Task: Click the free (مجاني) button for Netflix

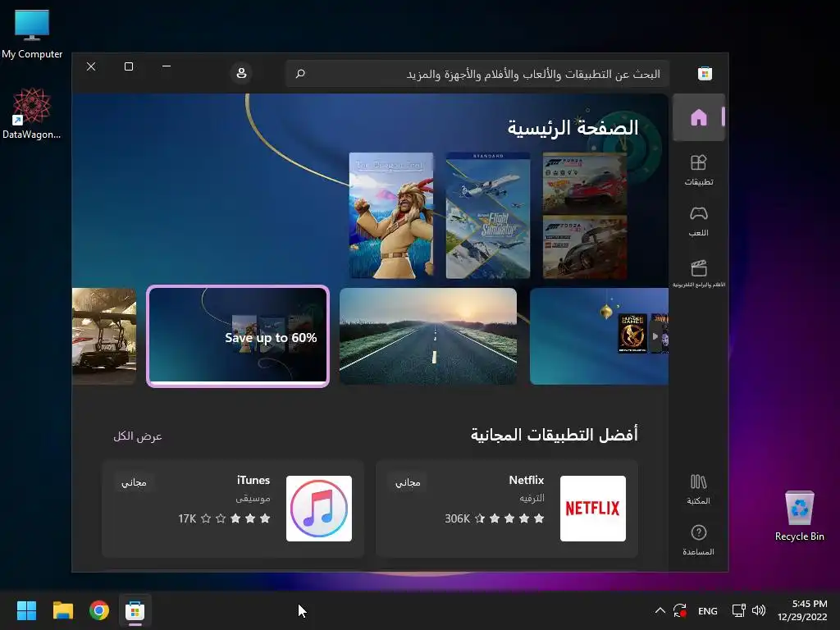Action: (408, 482)
